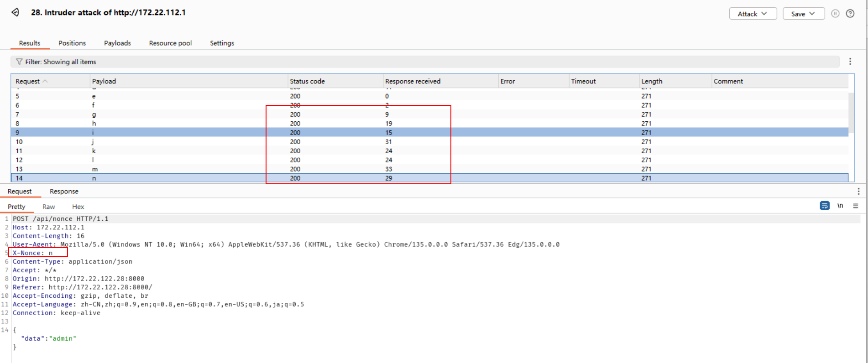
Task: Open the Save dropdown menu
Action: (804, 14)
